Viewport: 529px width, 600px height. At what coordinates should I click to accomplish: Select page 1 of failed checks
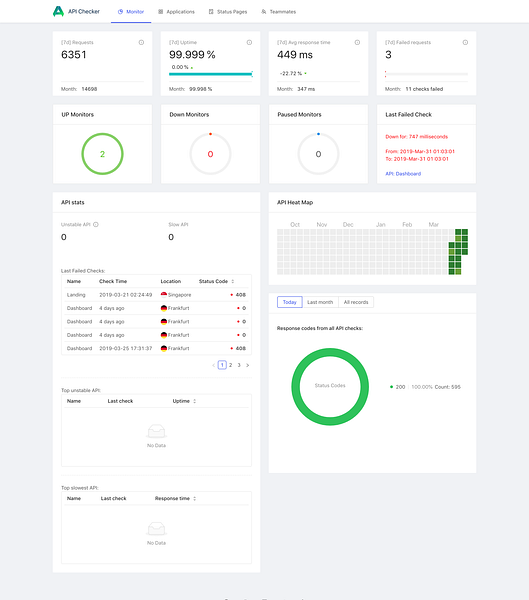click(222, 365)
